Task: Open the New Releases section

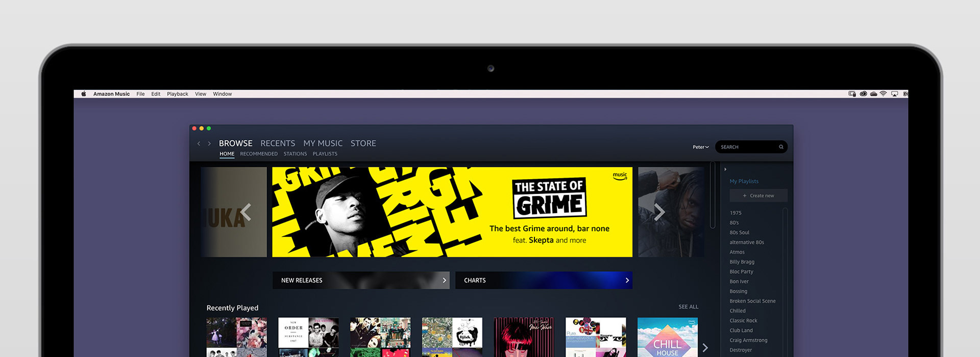Action: point(361,280)
